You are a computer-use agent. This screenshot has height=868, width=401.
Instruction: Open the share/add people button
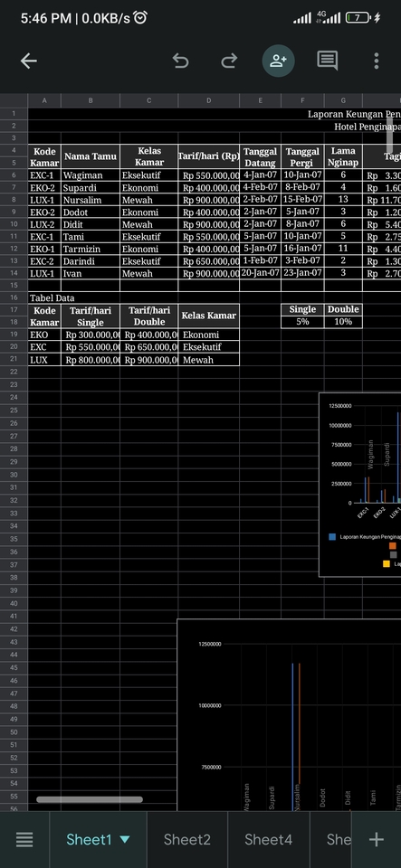pos(278,61)
